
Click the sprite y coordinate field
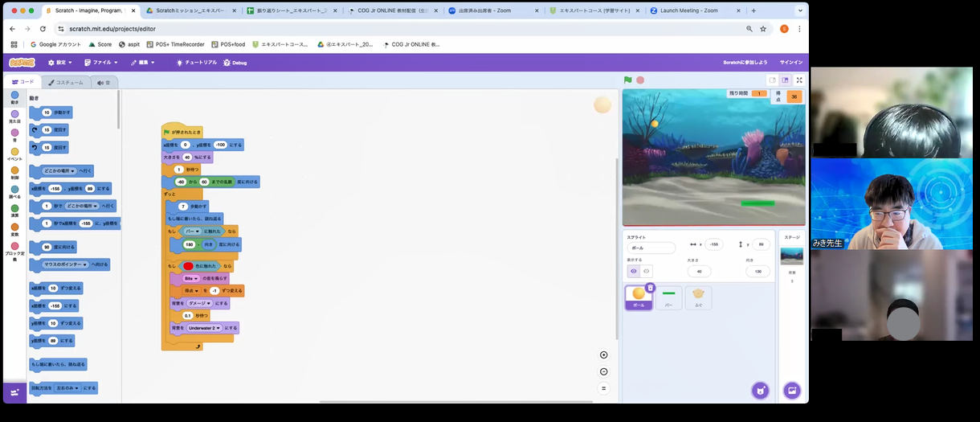pos(760,244)
